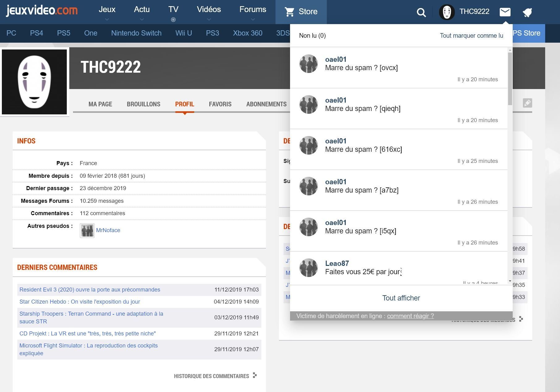This screenshot has height=392, width=560.
Task: Click the search magnifier icon
Action: [421, 12]
